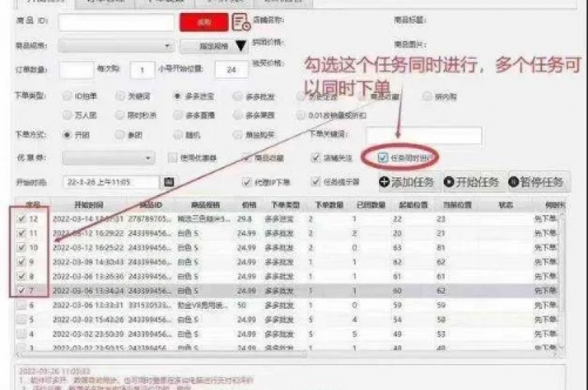Uncheck the checkbox for task row 9
This screenshot has width=588, height=390.
(x=21, y=262)
